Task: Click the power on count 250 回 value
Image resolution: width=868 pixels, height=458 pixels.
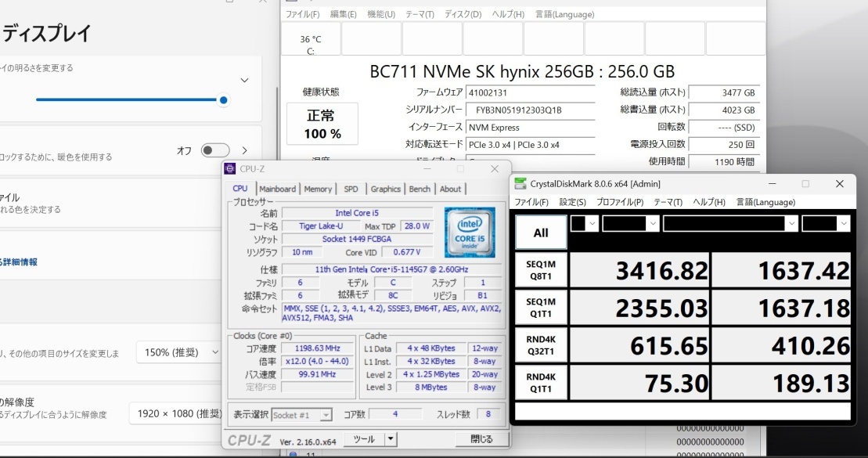Action: (x=724, y=145)
